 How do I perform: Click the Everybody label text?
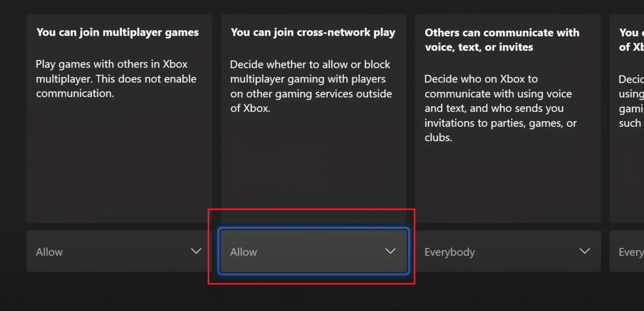coord(450,252)
